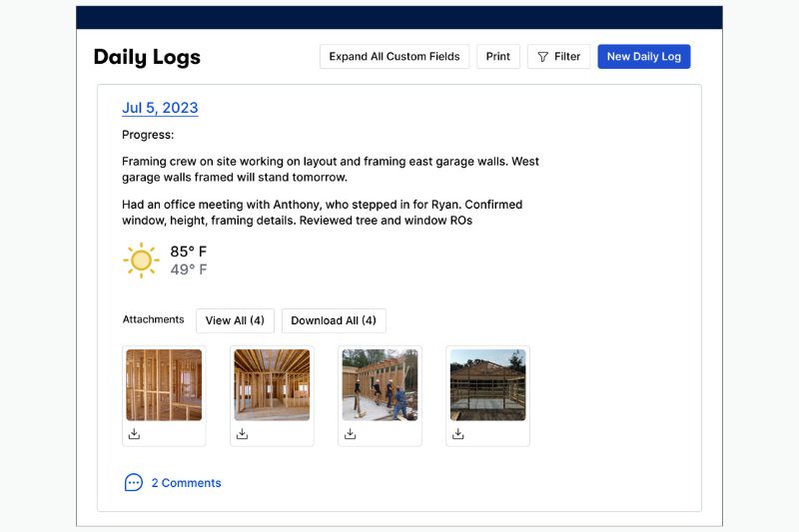
Task: Download the photo of workers raising wall
Action: coord(350,434)
